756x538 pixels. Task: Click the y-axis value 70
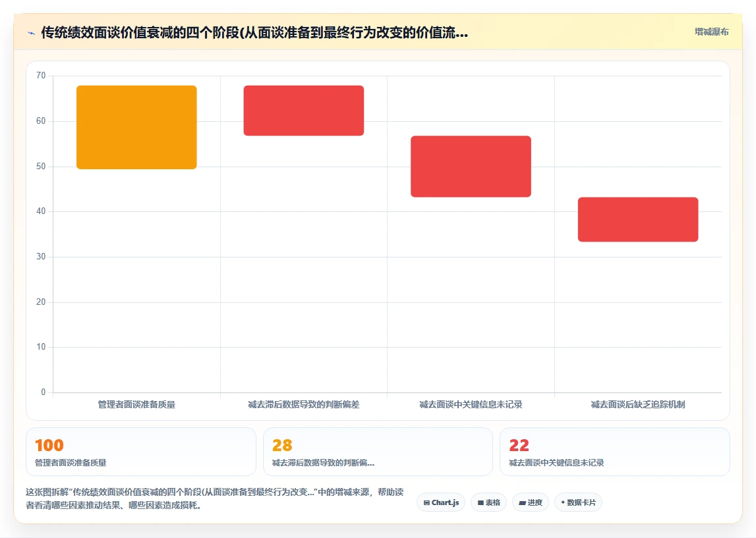point(41,76)
